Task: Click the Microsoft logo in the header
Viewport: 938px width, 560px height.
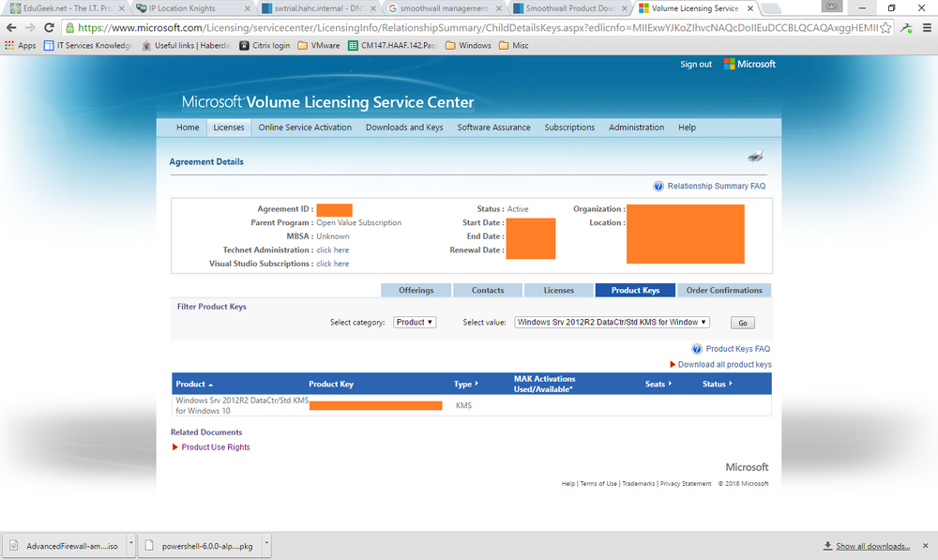Action: 749,64
